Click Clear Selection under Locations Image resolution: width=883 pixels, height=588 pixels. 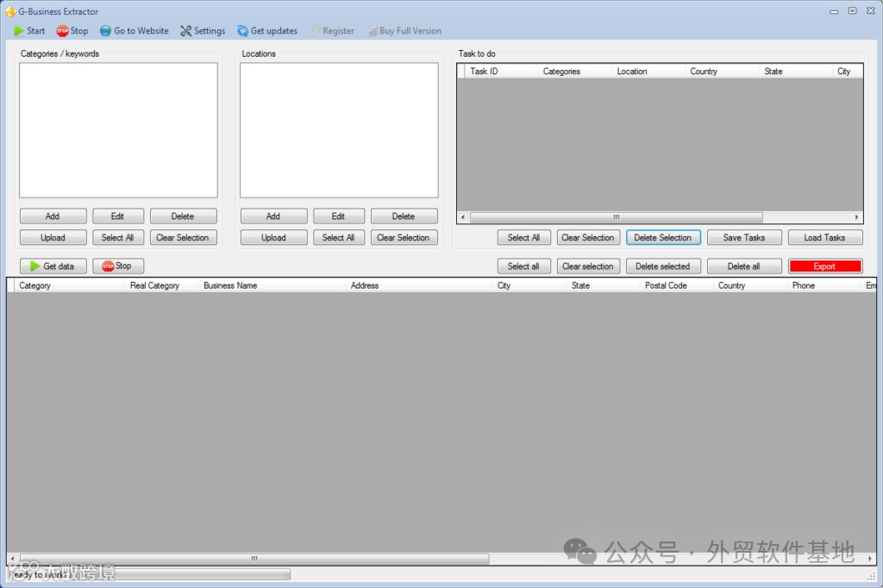point(404,238)
